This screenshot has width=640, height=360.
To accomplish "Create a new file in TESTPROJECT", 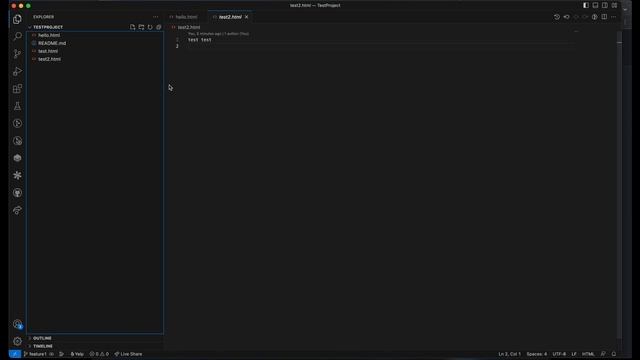I will pyautogui.click(x=132, y=27).
